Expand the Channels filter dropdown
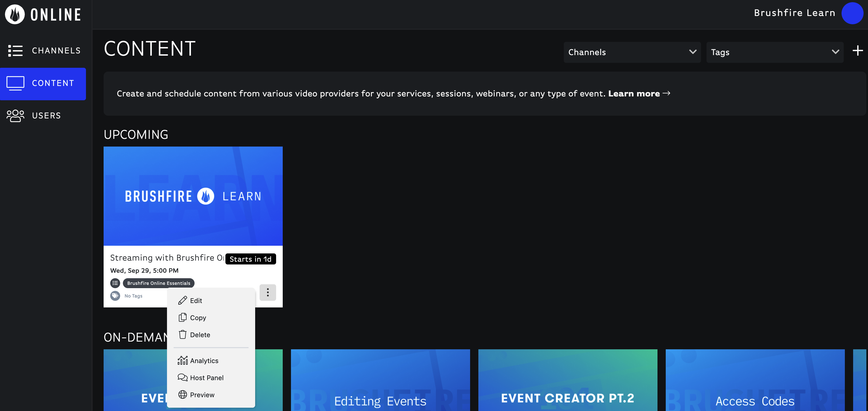The image size is (868, 411). (x=632, y=52)
